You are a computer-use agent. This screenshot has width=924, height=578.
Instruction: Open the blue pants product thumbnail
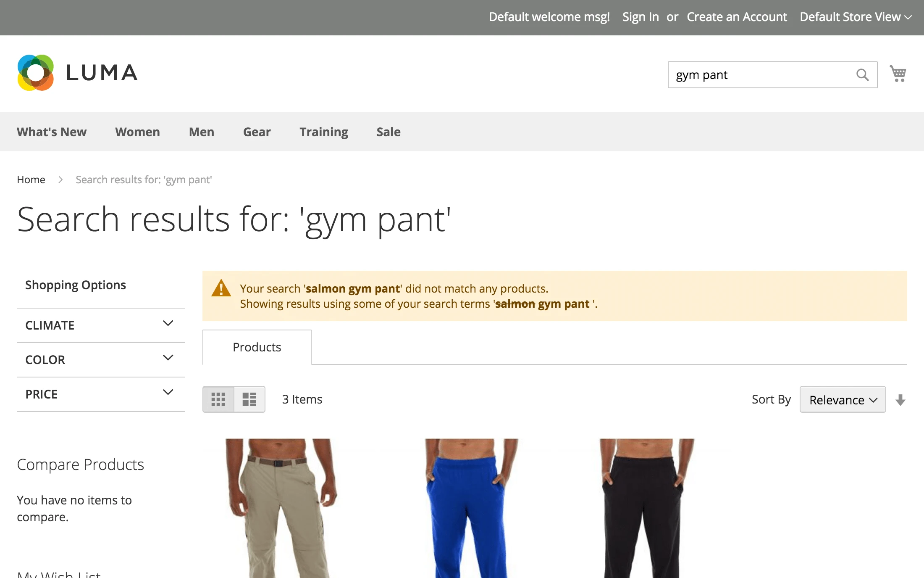(x=471, y=508)
